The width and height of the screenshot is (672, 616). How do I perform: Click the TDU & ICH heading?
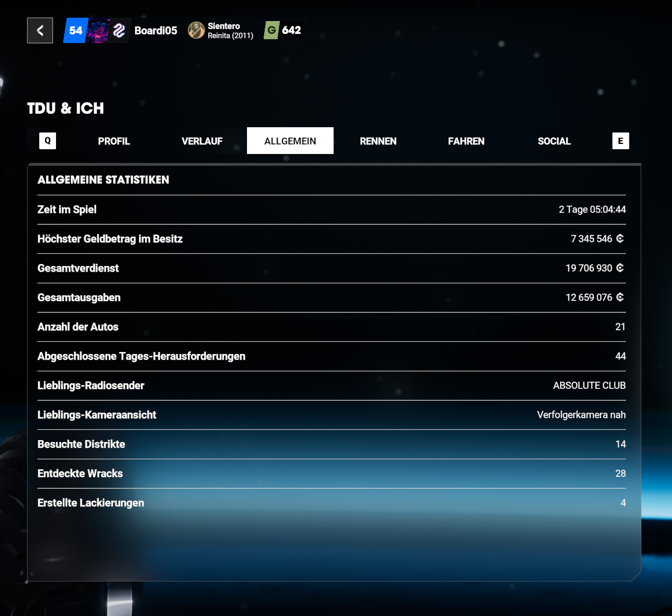(66, 108)
